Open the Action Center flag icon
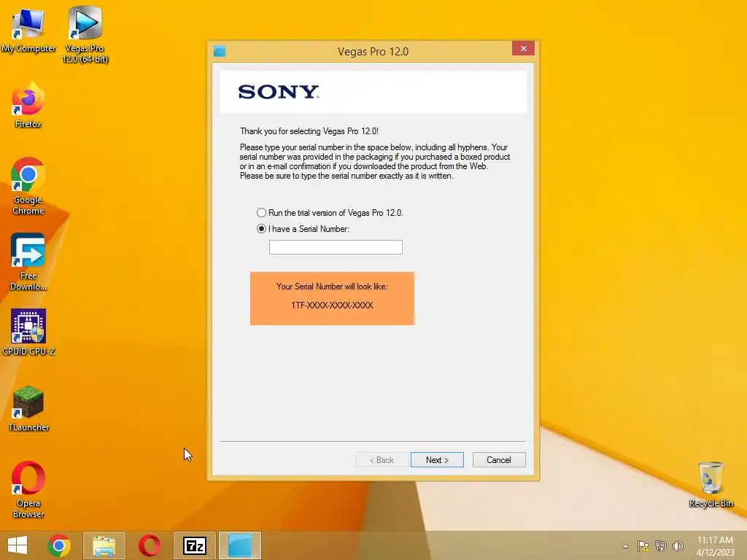 643,546
